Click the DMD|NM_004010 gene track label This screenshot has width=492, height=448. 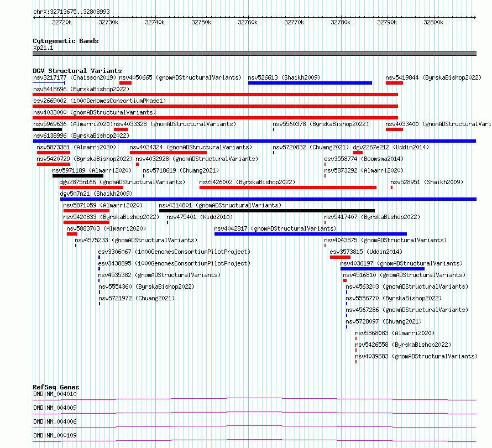(x=55, y=394)
